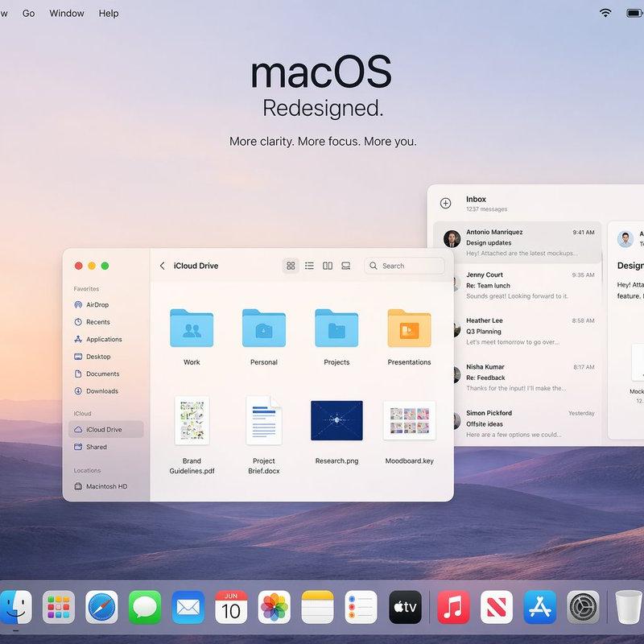
Task: Select Research.png thumbnail
Action: coord(336,420)
